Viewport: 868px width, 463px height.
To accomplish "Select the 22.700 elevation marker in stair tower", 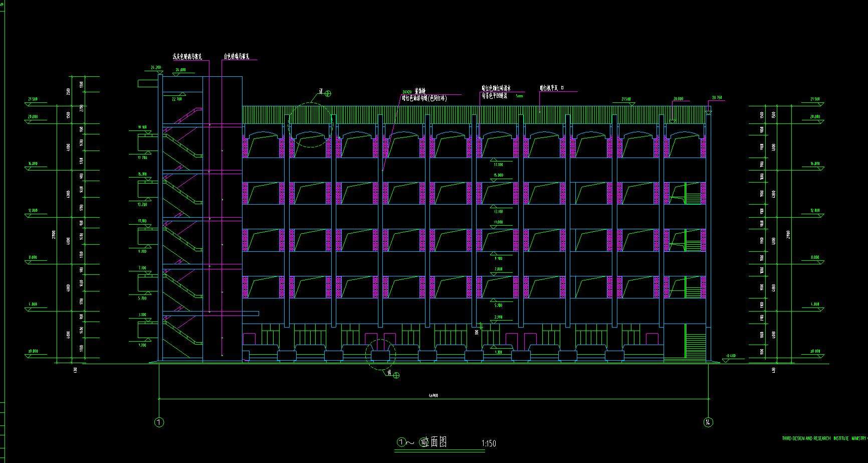I will pos(177,99).
